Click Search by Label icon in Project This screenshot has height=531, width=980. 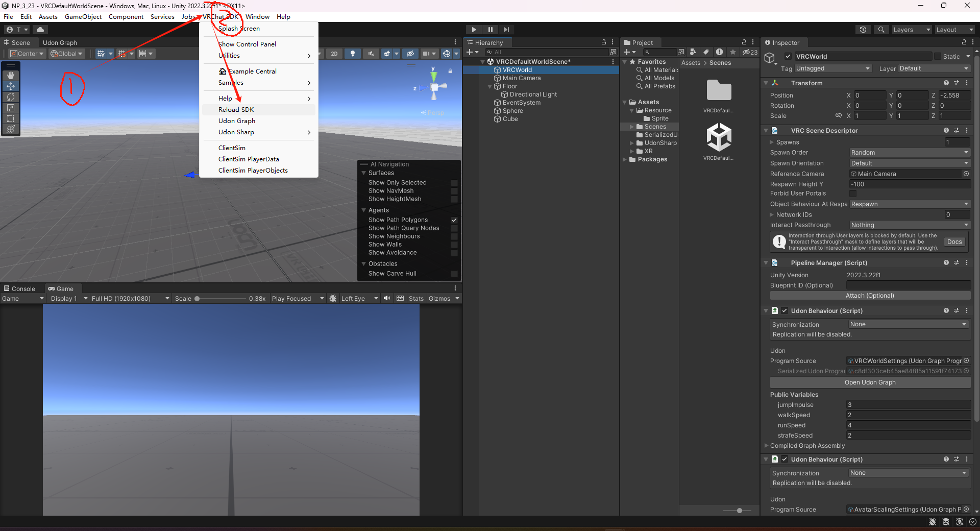pyautogui.click(x=706, y=52)
